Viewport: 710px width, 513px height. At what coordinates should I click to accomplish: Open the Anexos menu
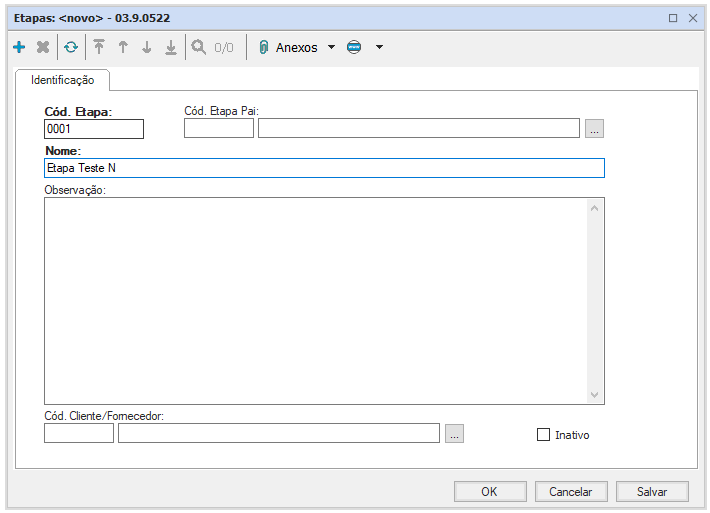pos(288,47)
